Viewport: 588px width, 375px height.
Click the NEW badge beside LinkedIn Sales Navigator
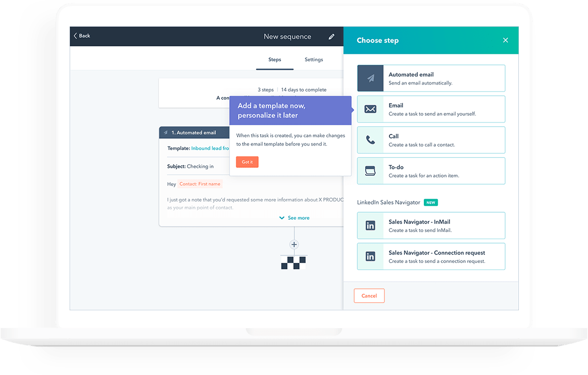[x=430, y=202]
